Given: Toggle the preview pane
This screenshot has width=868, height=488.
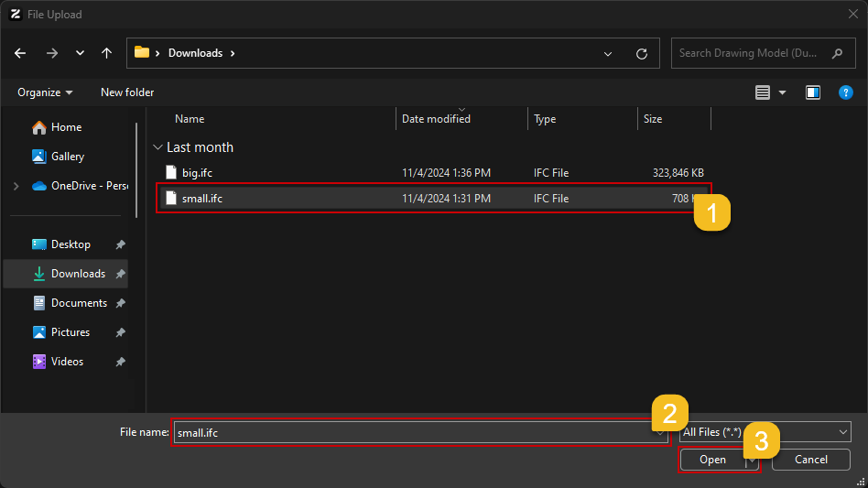Looking at the screenshot, I should pos(813,92).
